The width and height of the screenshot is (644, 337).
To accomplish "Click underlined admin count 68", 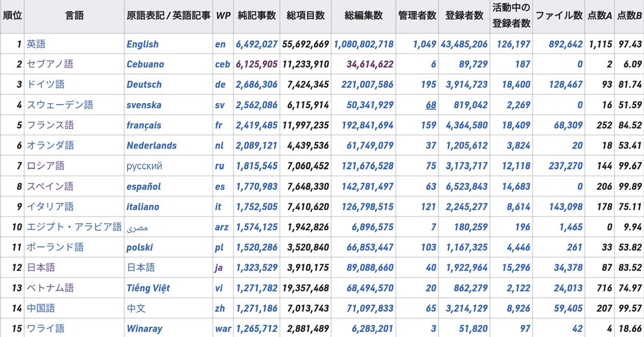I will click(x=431, y=105).
